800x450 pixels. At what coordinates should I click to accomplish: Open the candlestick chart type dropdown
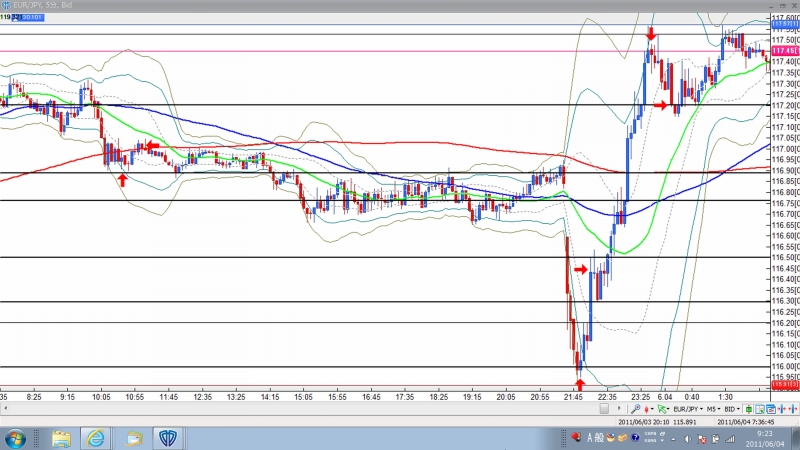[649, 409]
